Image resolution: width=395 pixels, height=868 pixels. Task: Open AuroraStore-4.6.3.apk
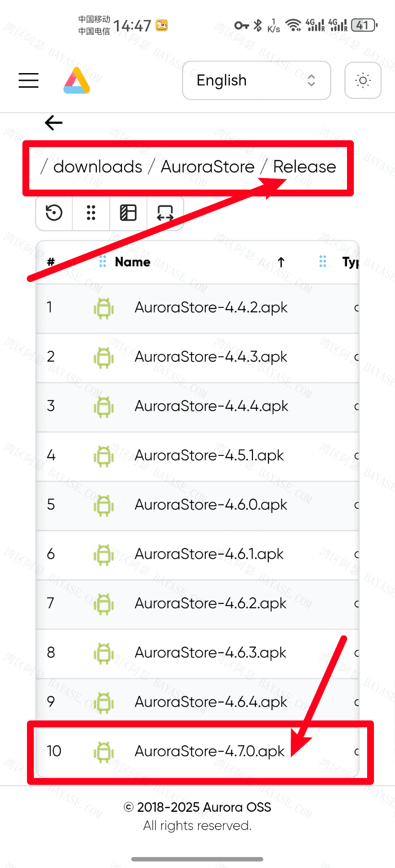[211, 653]
